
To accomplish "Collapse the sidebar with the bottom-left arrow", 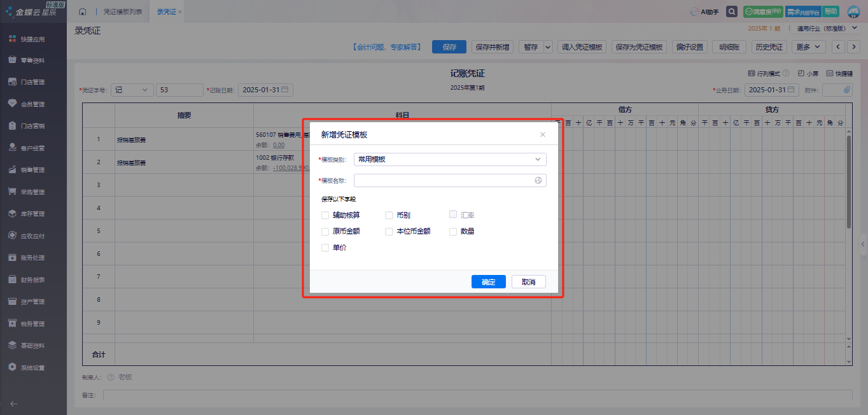I will [x=13, y=404].
